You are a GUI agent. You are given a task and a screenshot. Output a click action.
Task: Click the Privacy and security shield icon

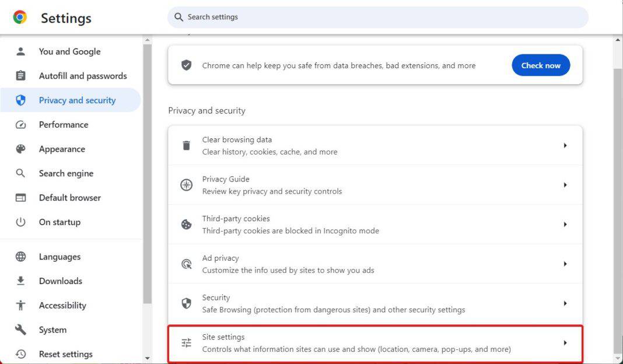pos(21,100)
